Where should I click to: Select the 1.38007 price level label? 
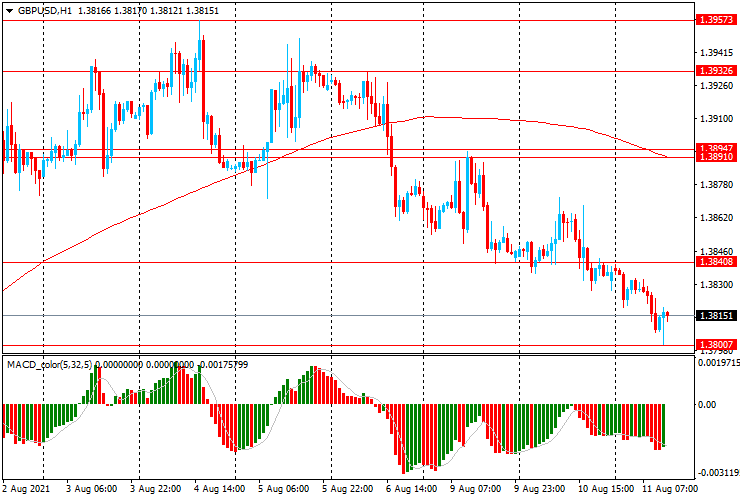[x=716, y=345]
